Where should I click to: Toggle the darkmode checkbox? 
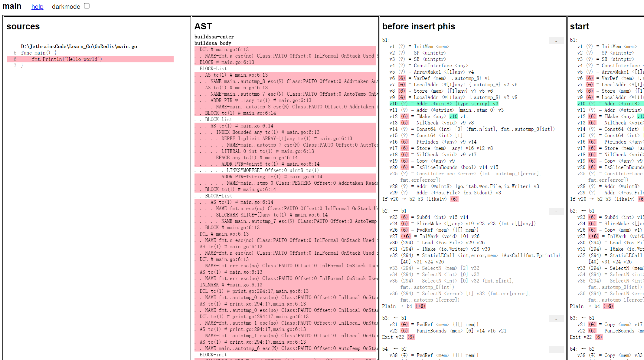[87, 6]
